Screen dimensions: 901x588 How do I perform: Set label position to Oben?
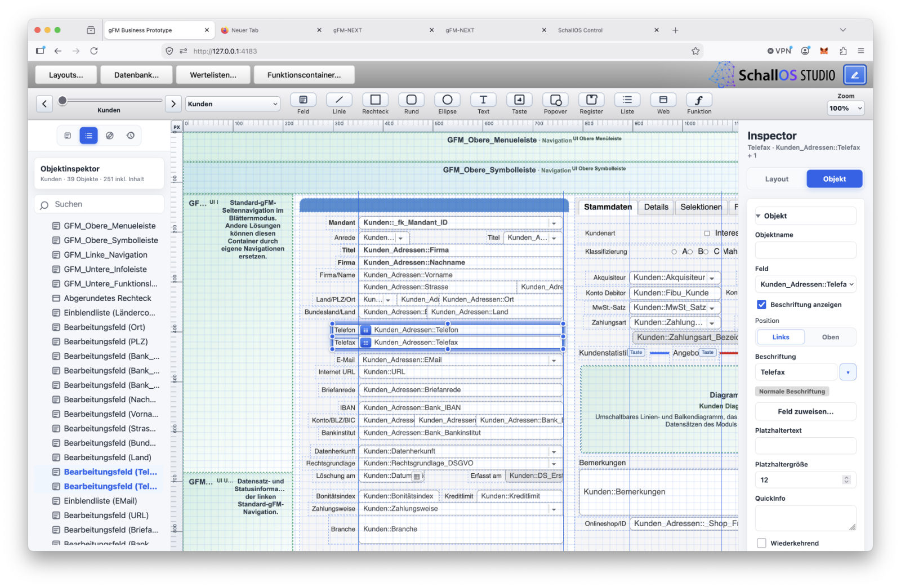[830, 337]
